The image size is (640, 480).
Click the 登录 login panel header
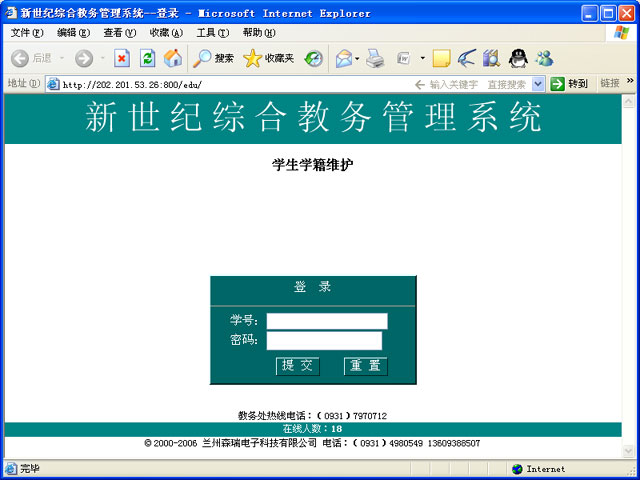[313, 287]
